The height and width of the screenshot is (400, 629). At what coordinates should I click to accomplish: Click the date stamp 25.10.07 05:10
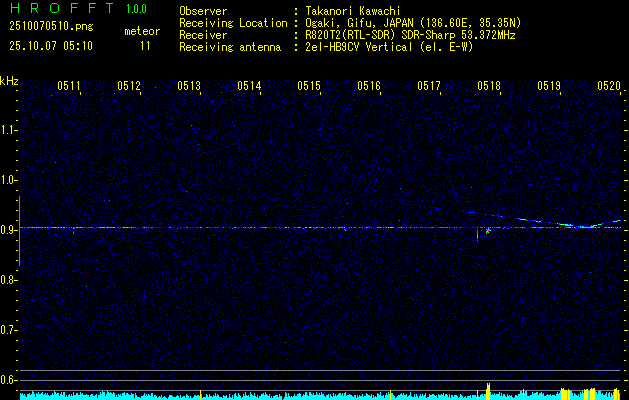click(51, 46)
